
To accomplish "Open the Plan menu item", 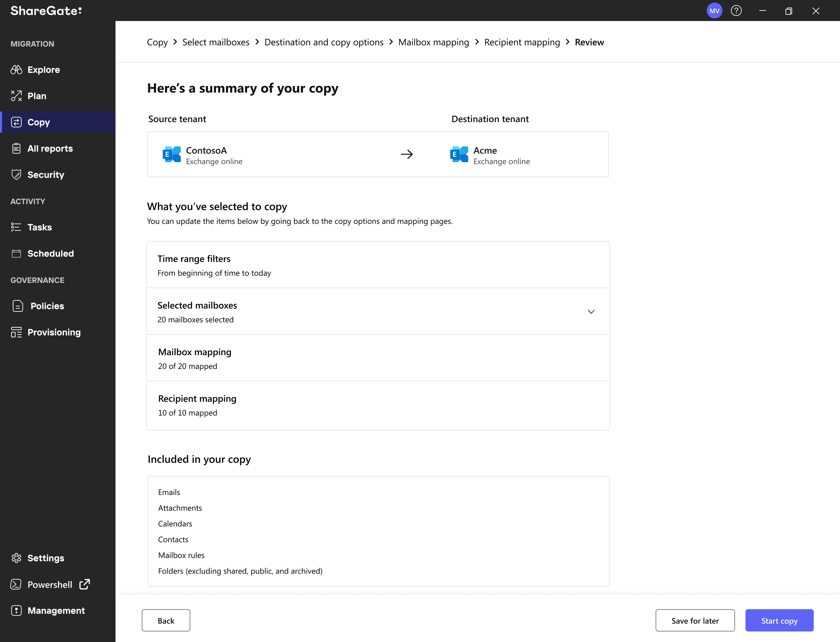I will point(58,96).
